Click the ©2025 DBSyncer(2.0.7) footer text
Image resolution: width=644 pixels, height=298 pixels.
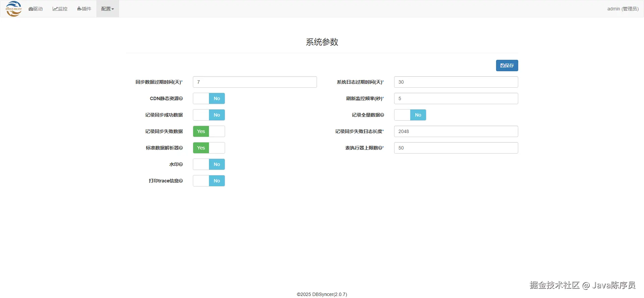pos(322,294)
